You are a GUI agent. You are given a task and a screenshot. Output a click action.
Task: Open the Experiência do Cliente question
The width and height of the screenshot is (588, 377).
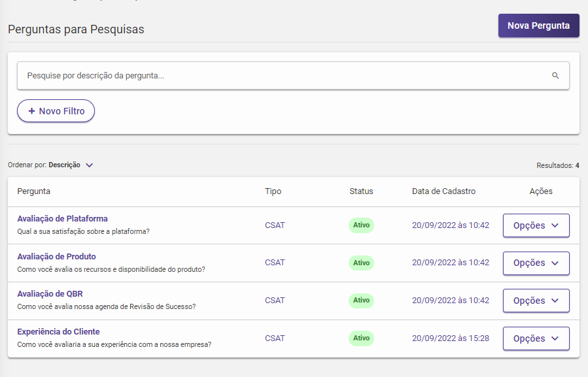click(58, 332)
